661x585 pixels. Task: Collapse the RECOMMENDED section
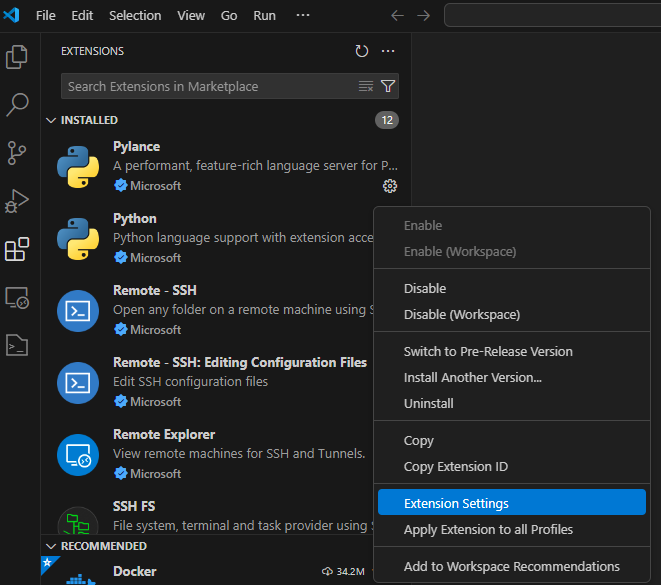pyautogui.click(x=51, y=546)
